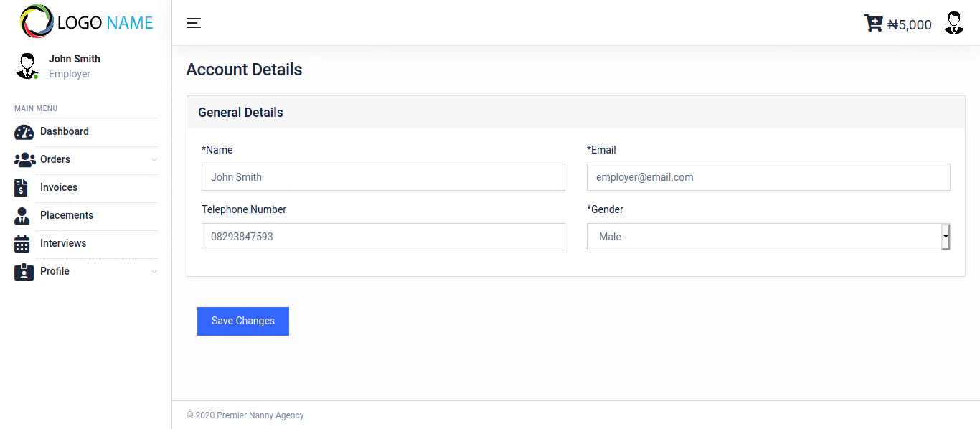Screen dimensions: 980x429
Task: Click the hamburger menu toggle icon
Action: (194, 23)
